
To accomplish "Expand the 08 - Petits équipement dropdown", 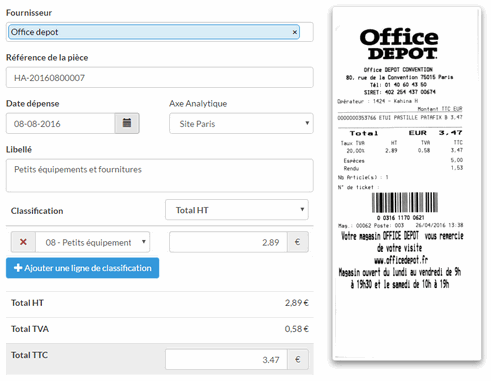I will (93, 242).
